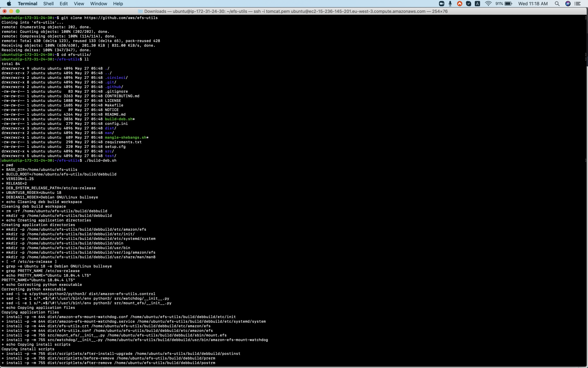Open the Wi-Fi status menu
This screenshot has height=368, width=588.
click(x=488, y=4)
